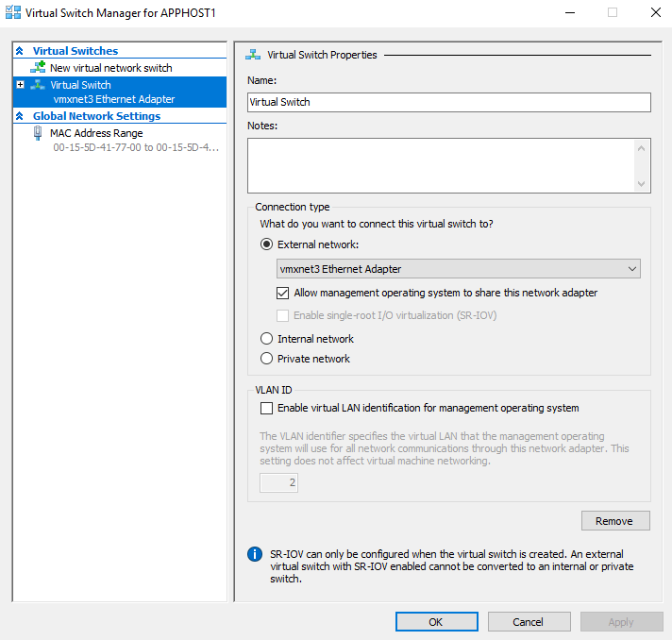Click the Notes scrollbar down arrow
This screenshot has height=640, width=672.
(641, 183)
